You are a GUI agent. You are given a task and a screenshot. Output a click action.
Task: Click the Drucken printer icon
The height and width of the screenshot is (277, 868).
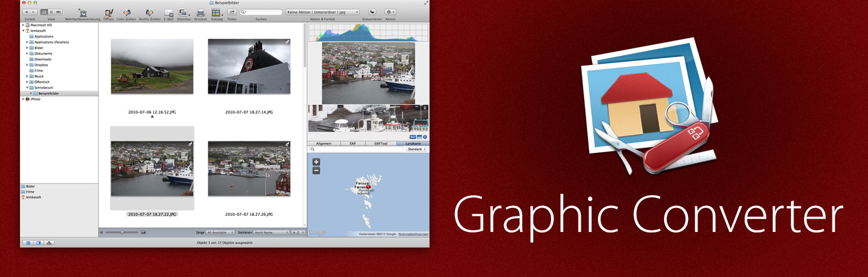coord(201,12)
